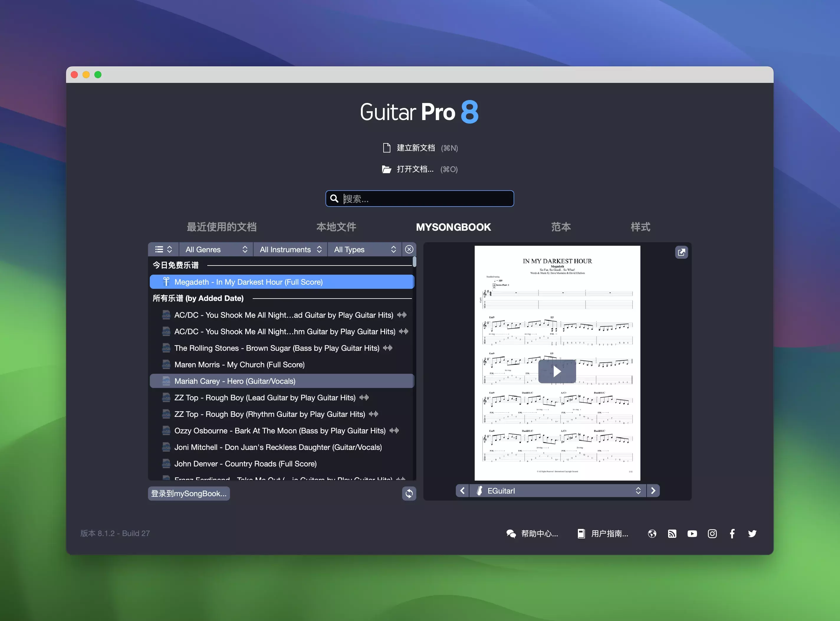This screenshot has height=621, width=840.
Task: Click the Facebook icon
Action: pos(732,533)
